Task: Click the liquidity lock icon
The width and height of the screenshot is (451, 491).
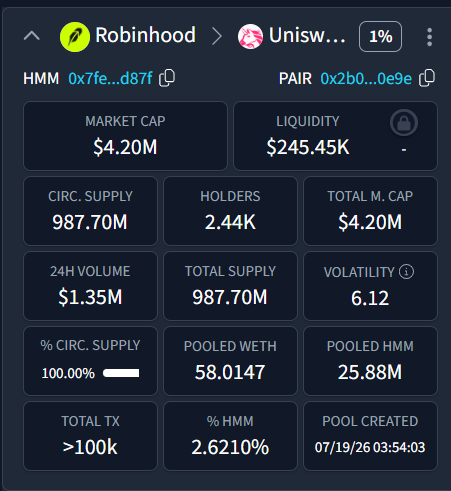Action: click(x=404, y=123)
